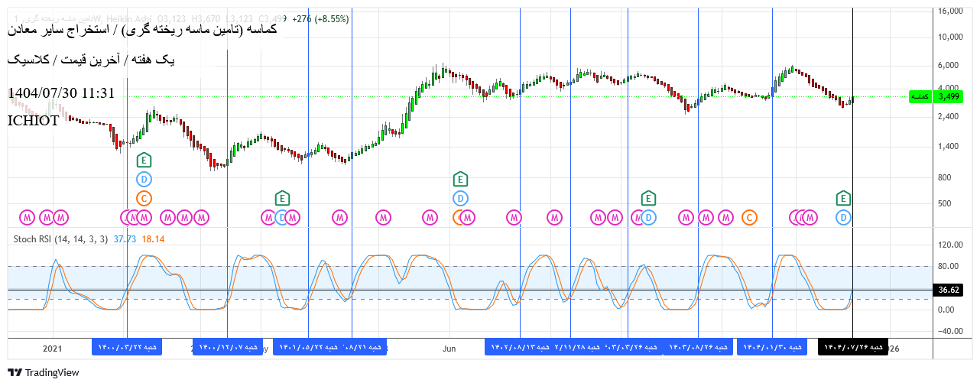Screen dimensions: 980x386
Task: Click the black ۱۴۰۴/۰۷/۲۶ date label
Action: pos(853,347)
